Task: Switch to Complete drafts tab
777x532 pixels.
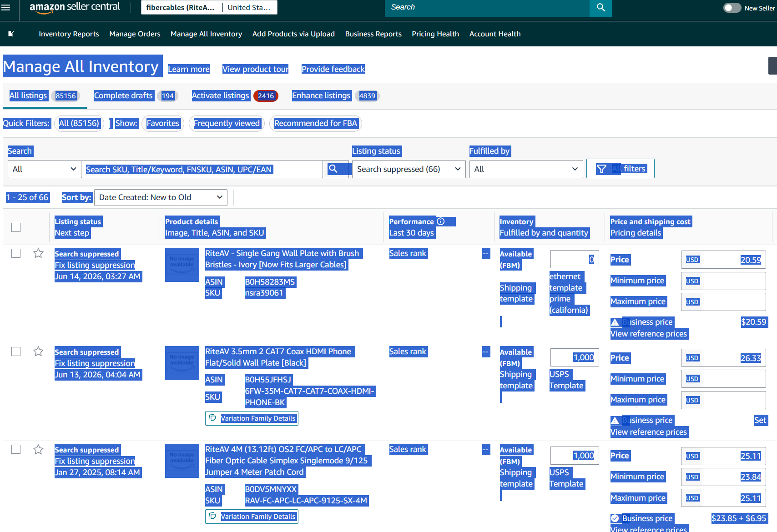Action: (135, 95)
